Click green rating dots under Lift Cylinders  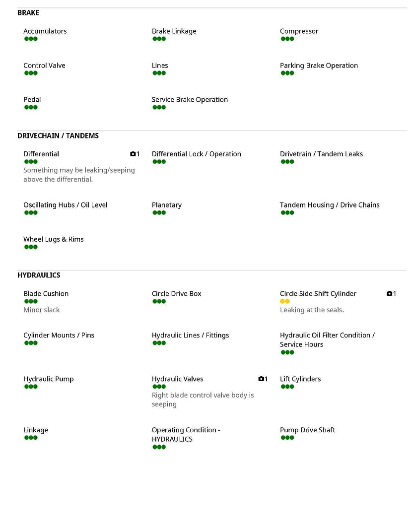287,387
